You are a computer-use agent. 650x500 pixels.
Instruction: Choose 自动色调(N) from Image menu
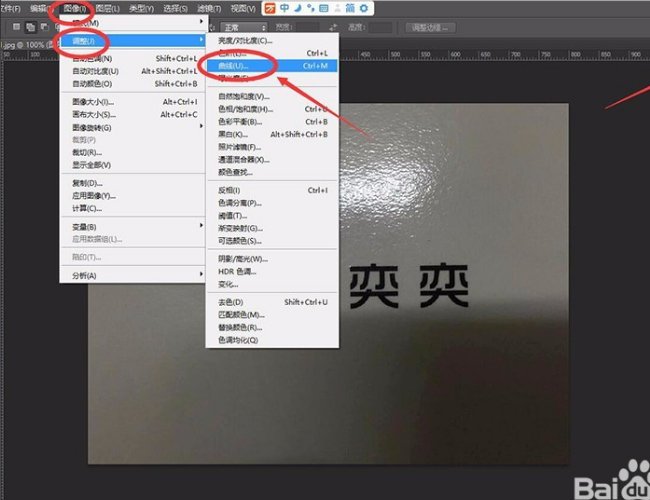pyautogui.click(x=133, y=58)
